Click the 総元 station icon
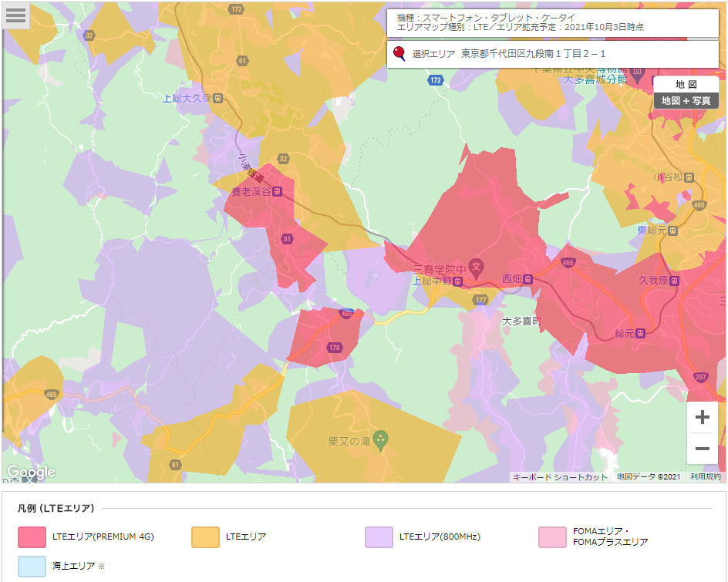The height and width of the screenshot is (582, 728). (x=641, y=333)
